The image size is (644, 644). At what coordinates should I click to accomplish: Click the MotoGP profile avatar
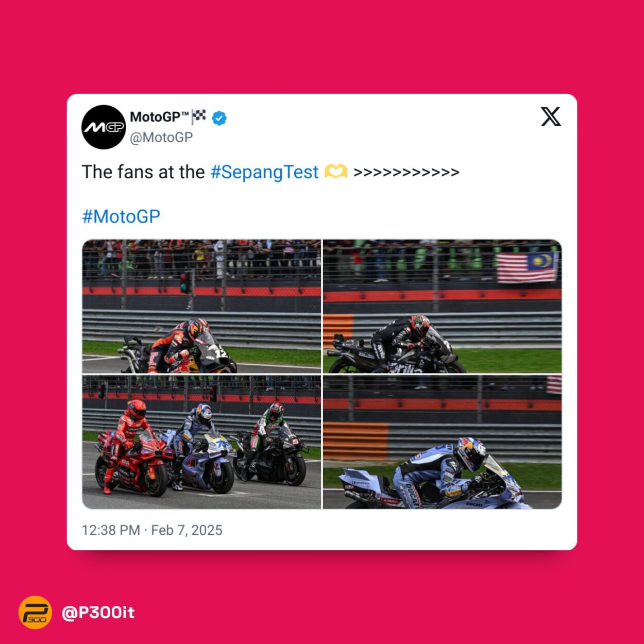pyautogui.click(x=104, y=127)
